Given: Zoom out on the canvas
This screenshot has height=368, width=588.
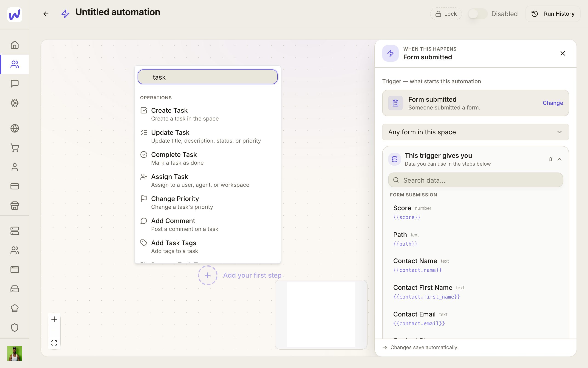Looking at the screenshot, I should [x=54, y=331].
